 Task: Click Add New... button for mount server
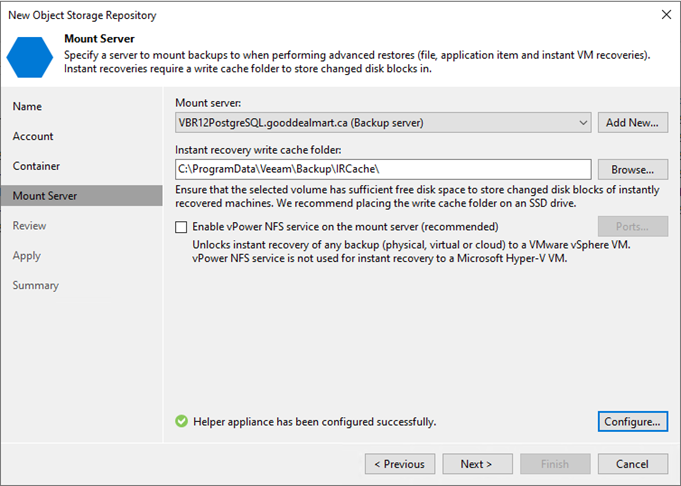point(633,123)
